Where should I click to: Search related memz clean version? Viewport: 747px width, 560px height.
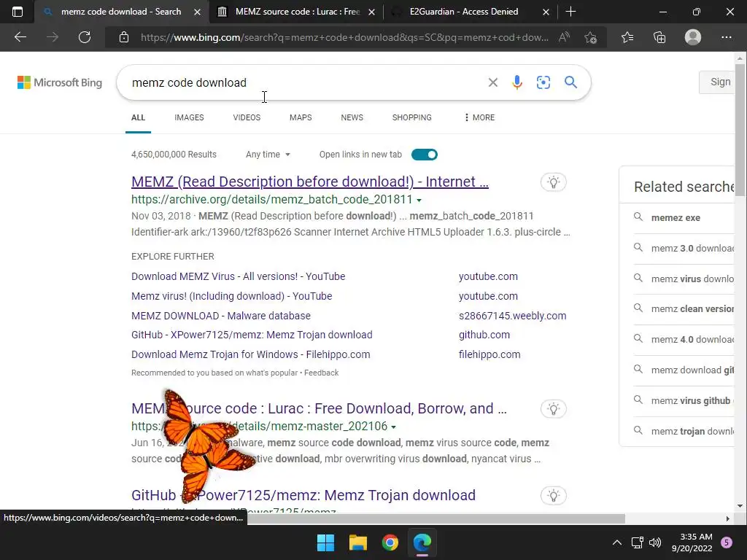692,308
